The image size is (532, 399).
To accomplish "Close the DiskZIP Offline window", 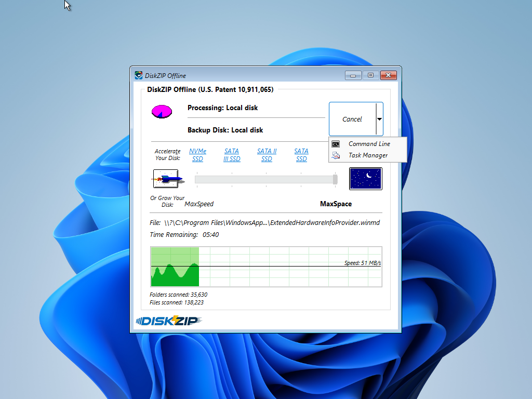I will click(x=389, y=75).
